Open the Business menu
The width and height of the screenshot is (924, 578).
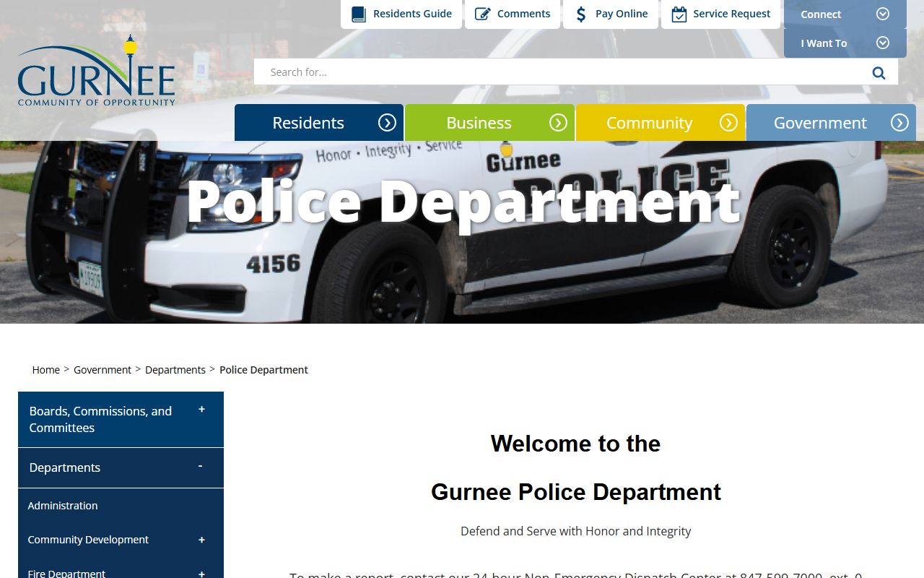click(x=489, y=123)
